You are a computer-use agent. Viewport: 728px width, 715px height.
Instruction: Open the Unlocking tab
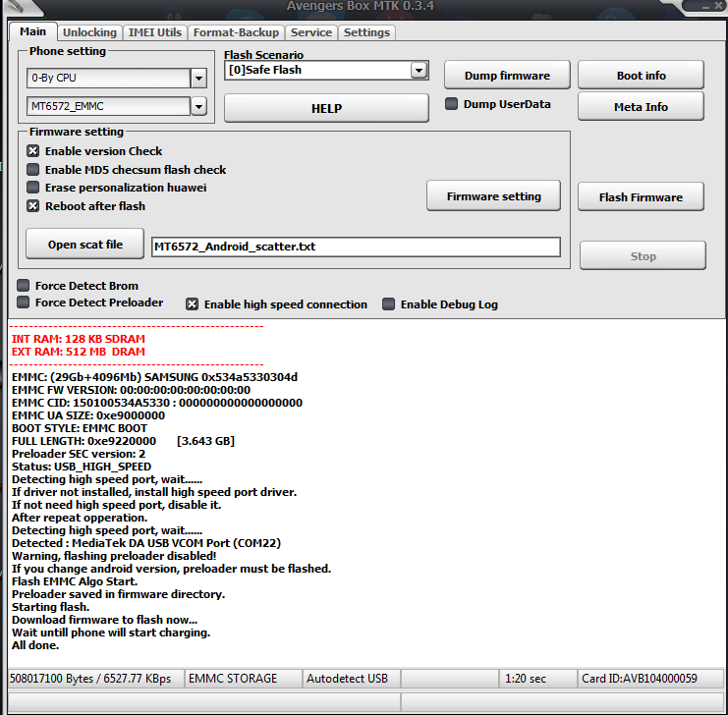[x=89, y=32]
